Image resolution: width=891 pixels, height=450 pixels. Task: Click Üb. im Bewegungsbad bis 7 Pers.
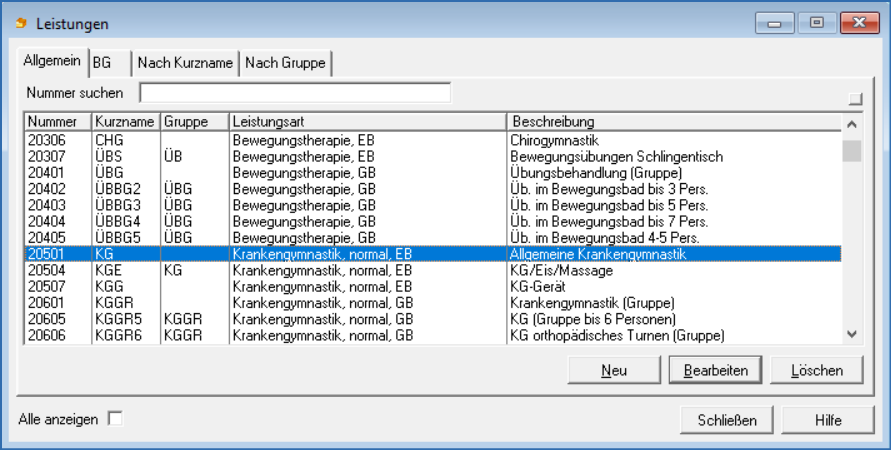tap(609, 221)
